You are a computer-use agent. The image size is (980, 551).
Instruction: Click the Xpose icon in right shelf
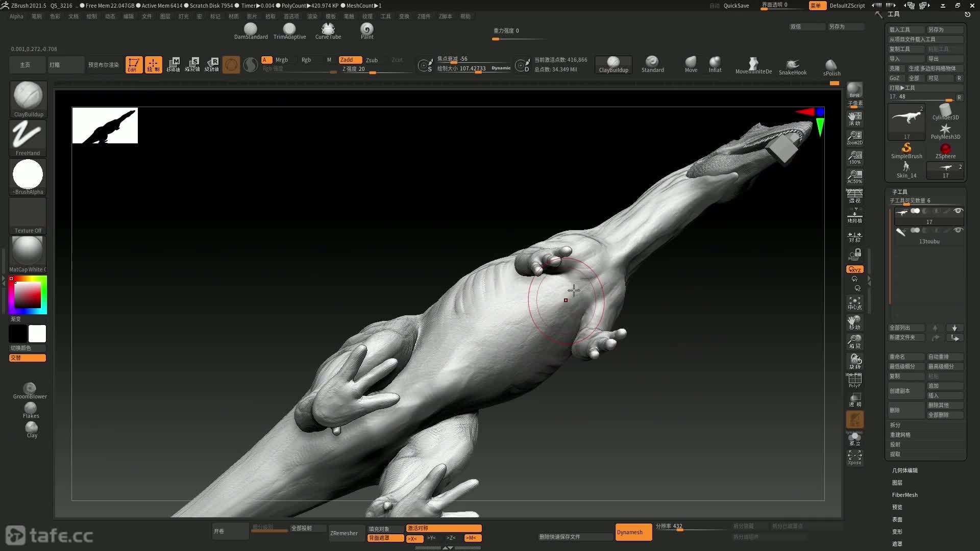click(x=854, y=457)
